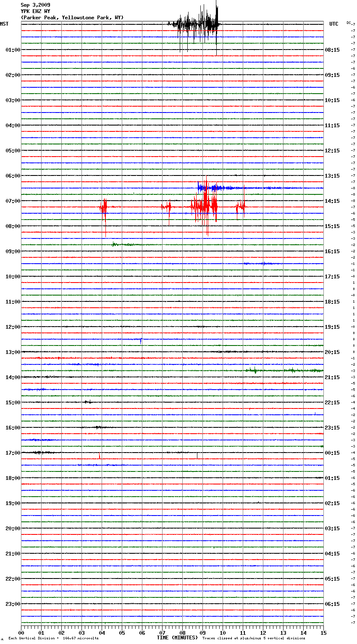Click the "00" minute axis tick label
Viewport: 357px width, 644px height.
[x=21, y=633]
